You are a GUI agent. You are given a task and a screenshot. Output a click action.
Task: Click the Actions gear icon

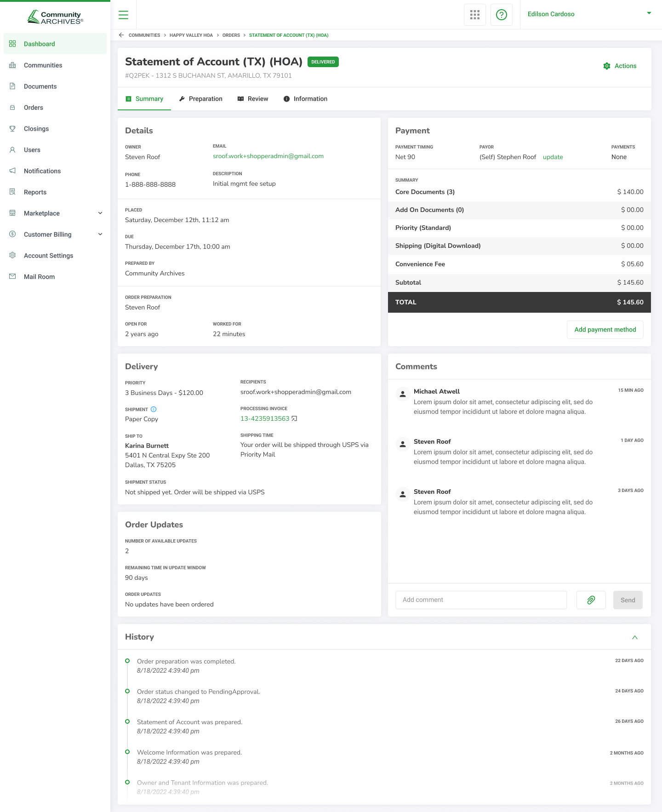pyautogui.click(x=607, y=66)
